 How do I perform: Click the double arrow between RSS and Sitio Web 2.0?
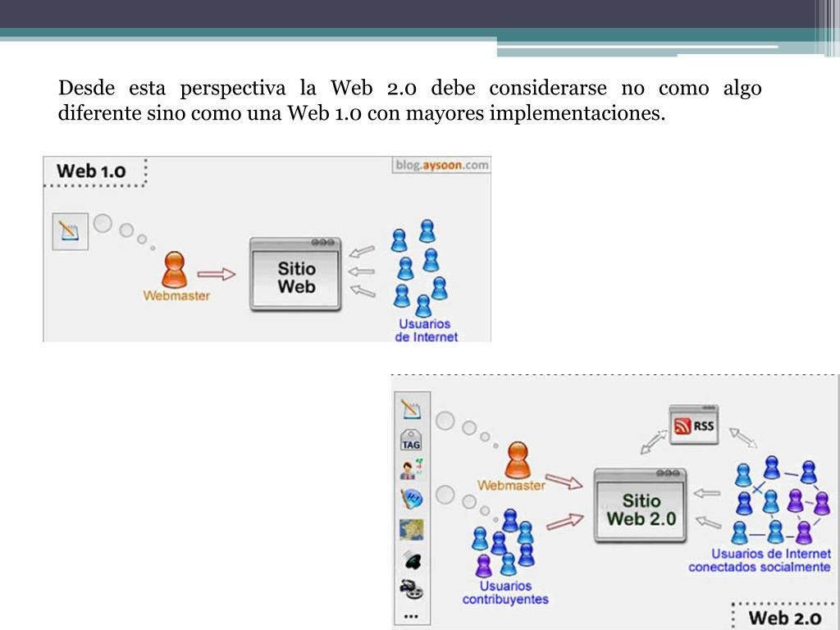click(654, 442)
